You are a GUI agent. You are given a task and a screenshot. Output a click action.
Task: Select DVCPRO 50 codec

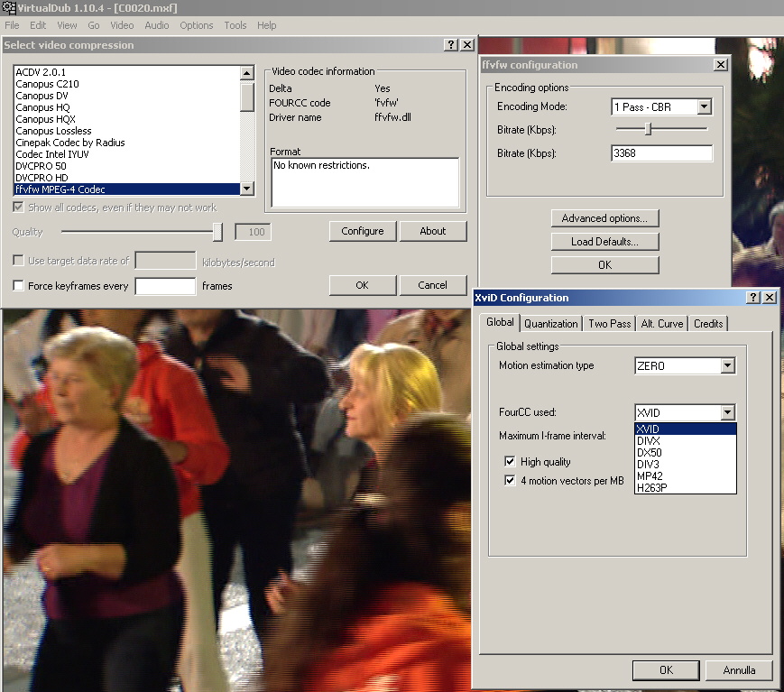click(127, 166)
